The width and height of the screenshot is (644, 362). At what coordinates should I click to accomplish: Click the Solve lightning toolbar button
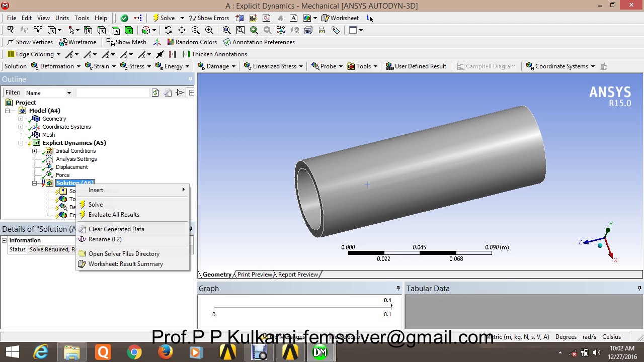point(164,18)
